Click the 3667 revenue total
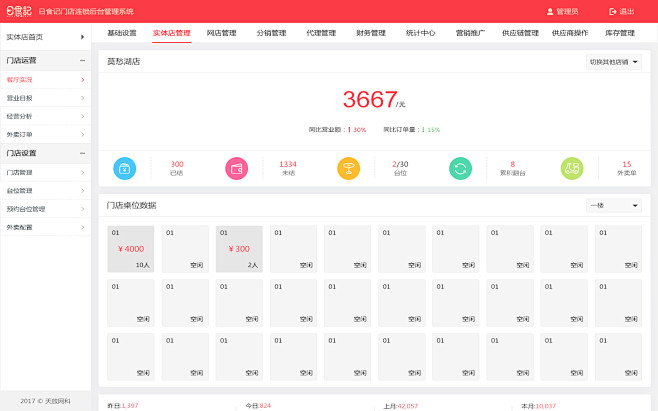 click(370, 99)
